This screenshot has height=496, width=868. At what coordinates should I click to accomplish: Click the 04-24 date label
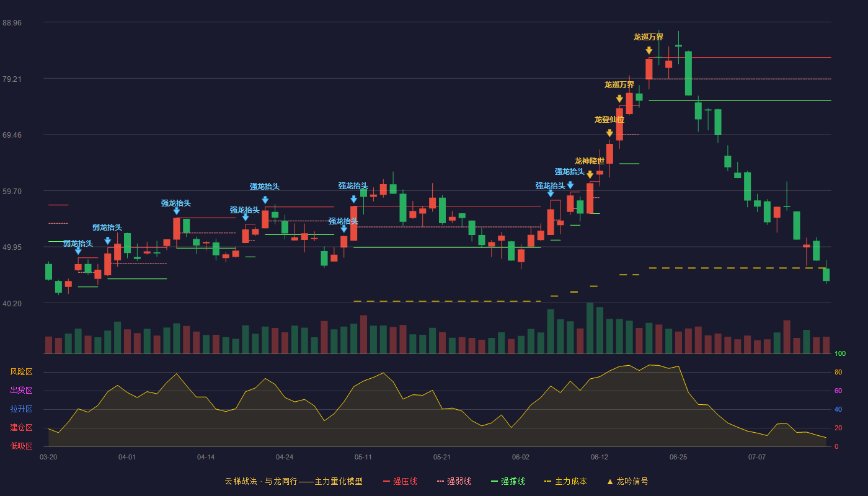(285, 457)
